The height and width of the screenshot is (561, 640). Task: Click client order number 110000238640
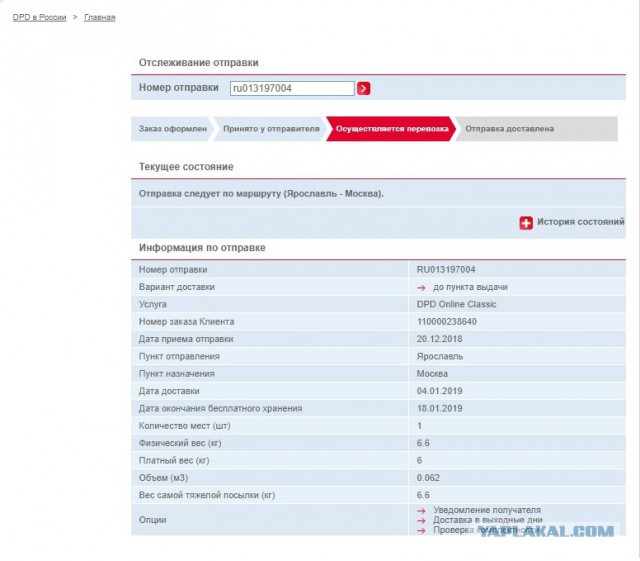[447, 322]
